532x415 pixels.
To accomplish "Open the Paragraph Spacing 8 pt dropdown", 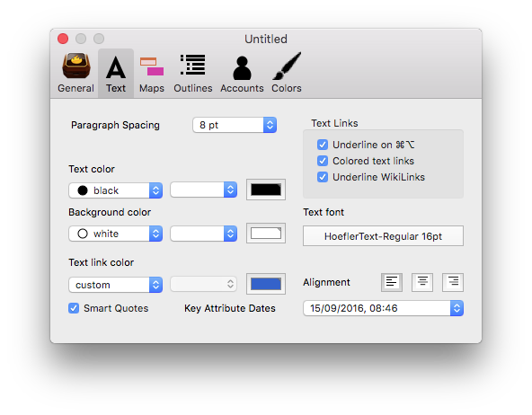I will click(235, 125).
